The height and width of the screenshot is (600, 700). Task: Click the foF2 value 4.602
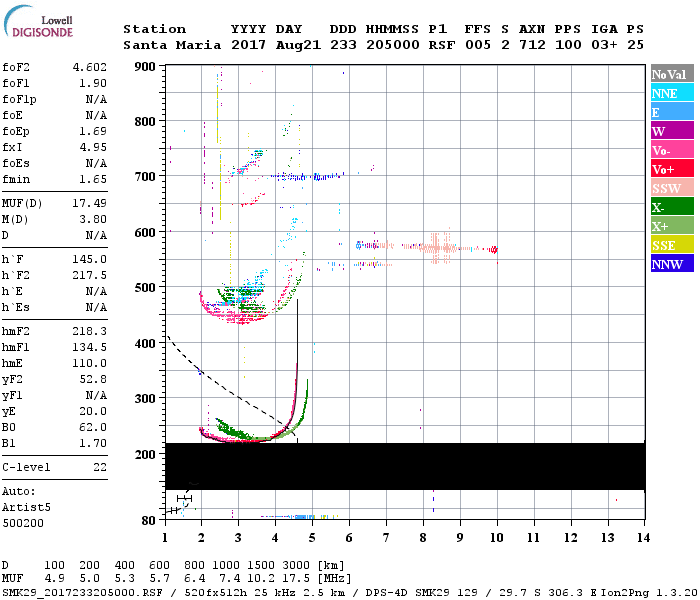point(90,67)
